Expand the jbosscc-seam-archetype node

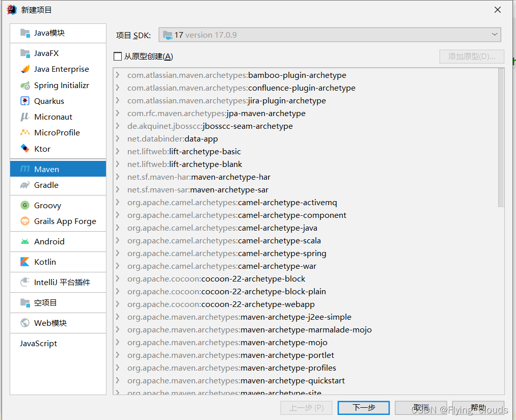118,126
